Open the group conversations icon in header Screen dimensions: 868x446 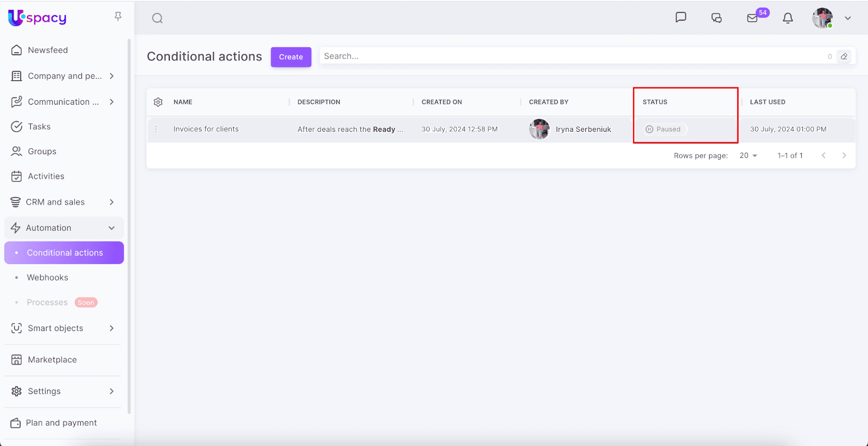pyautogui.click(x=716, y=18)
